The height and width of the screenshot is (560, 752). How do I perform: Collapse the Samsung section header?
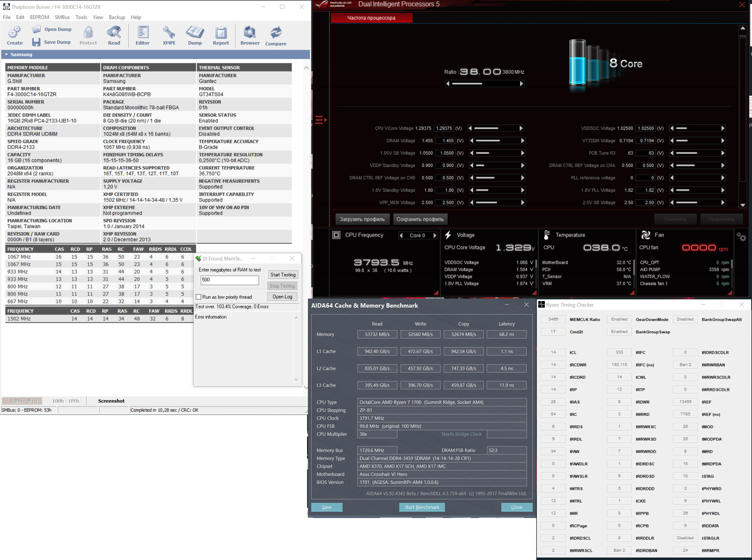coord(6,54)
